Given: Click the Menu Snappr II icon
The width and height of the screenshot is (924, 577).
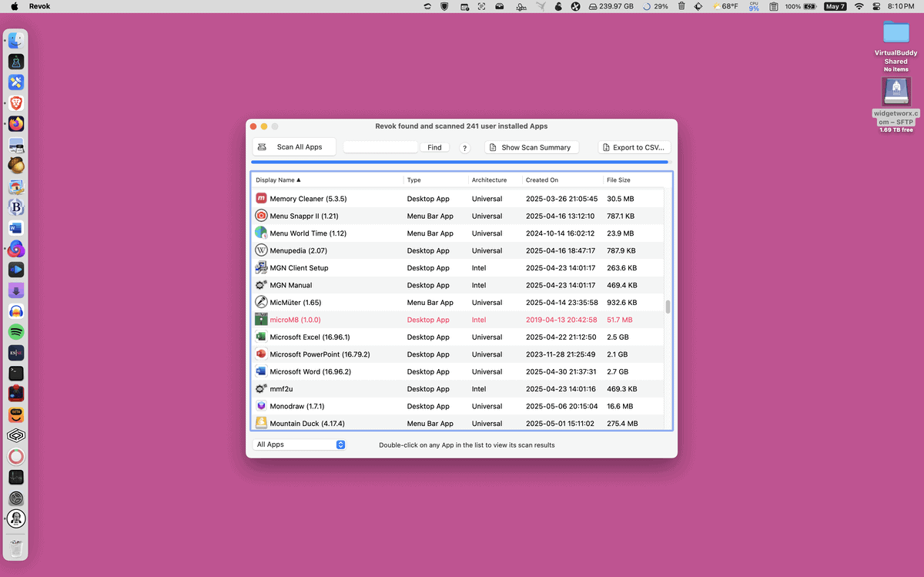Looking at the screenshot, I should [261, 216].
